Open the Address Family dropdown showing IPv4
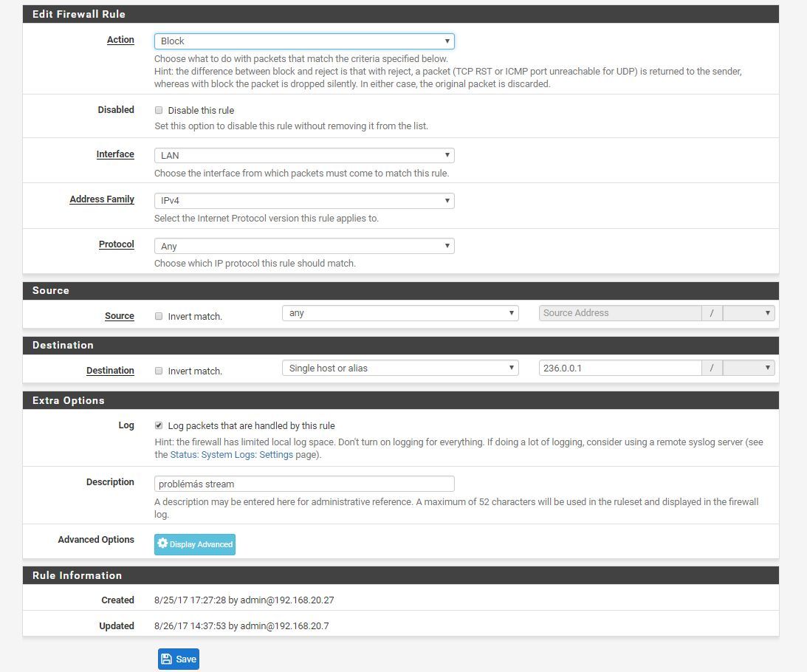Viewport: 807px width, 672px height. tap(304, 200)
